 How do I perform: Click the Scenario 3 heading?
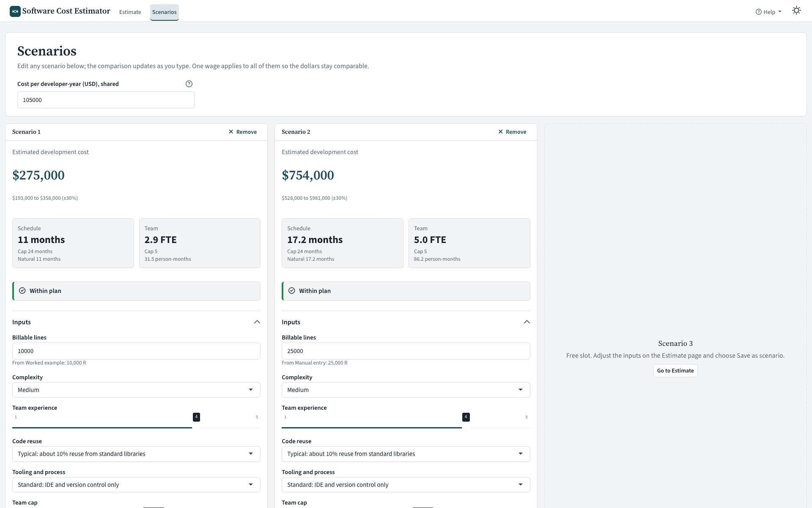675,343
